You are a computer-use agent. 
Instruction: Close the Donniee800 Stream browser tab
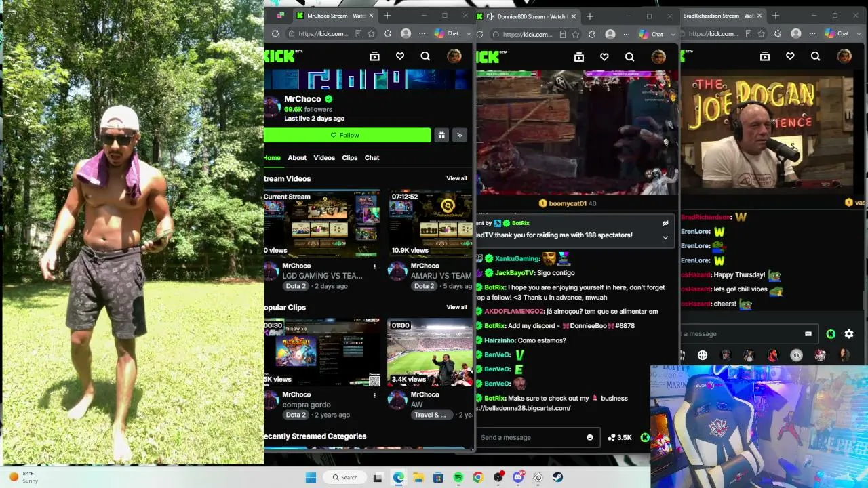tap(574, 16)
